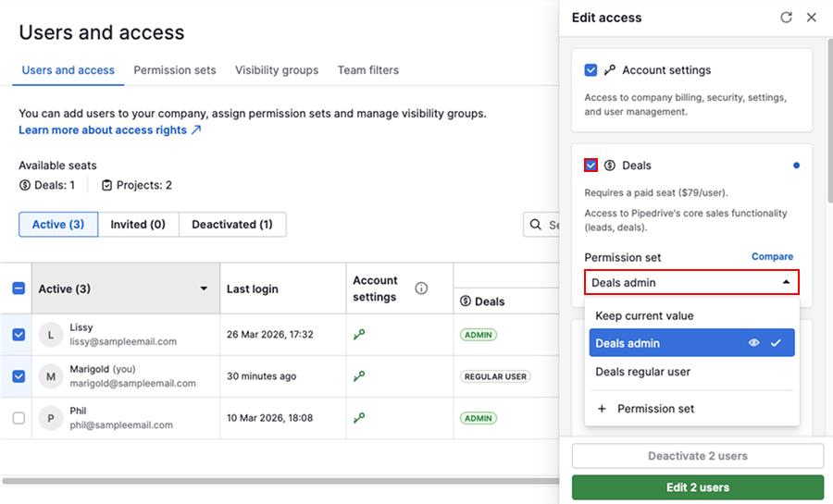Click the info icon beside Account settings column
833x504 pixels.
click(421, 289)
